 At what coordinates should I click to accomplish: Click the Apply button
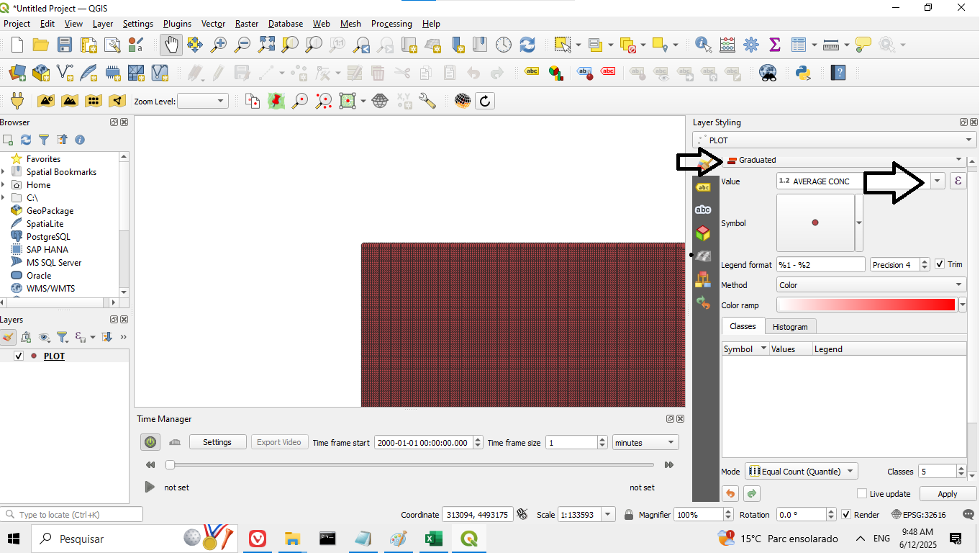[x=948, y=494]
